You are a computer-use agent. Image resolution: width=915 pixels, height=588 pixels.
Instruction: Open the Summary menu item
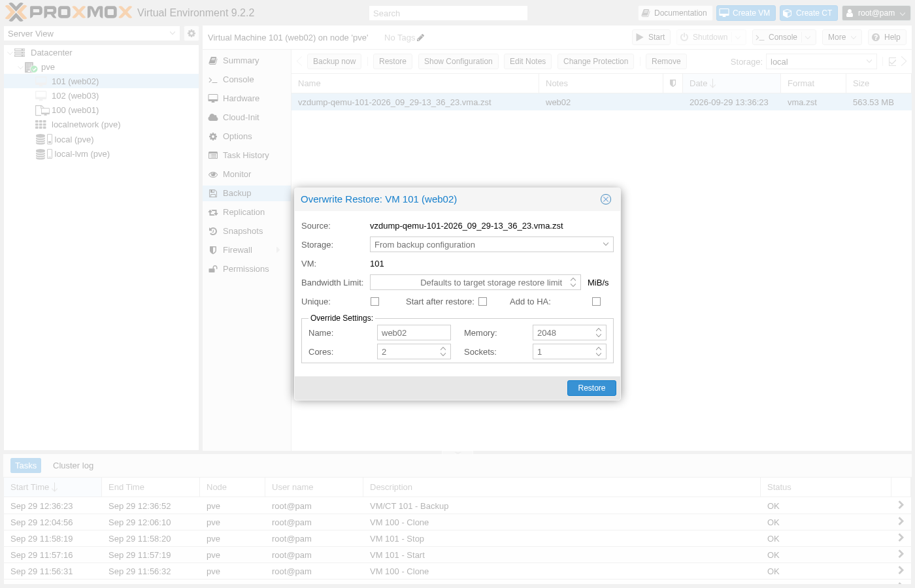pos(246,61)
